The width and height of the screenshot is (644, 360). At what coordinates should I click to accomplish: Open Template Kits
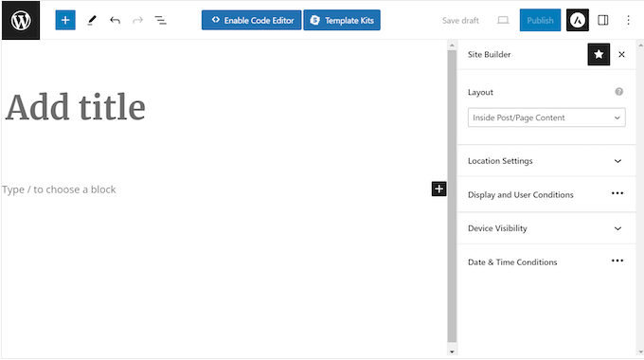342,20
